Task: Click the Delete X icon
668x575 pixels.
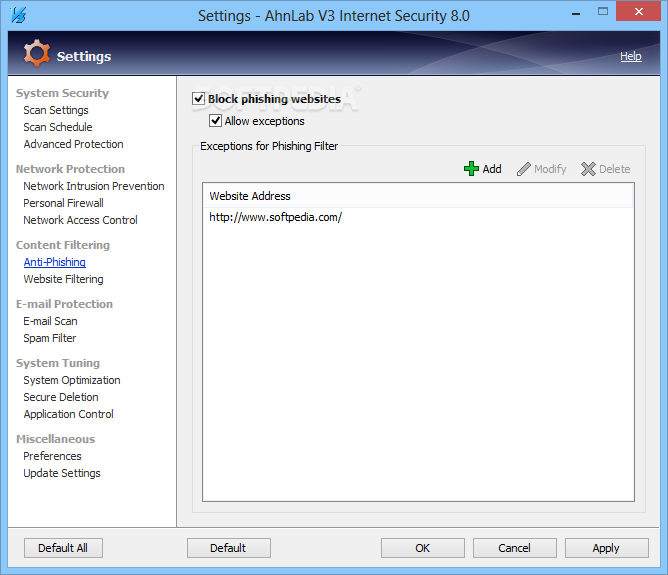Action: [x=588, y=169]
